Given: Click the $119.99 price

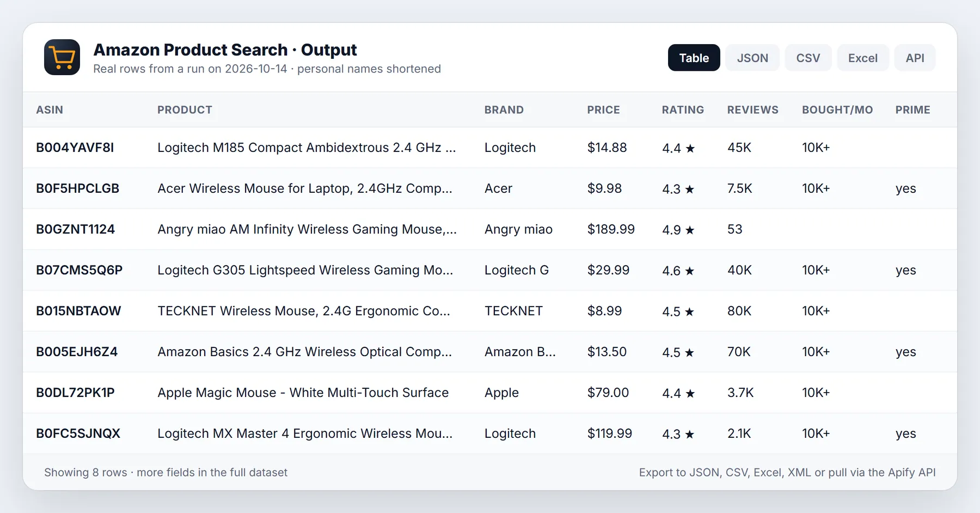Looking at the screenshot, I should pyautogui.click(x=610, y=433).
